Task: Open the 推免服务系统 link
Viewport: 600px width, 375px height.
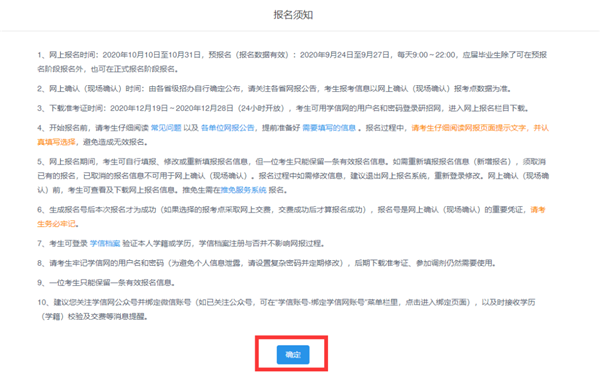Action: click(x=244, y=190)
